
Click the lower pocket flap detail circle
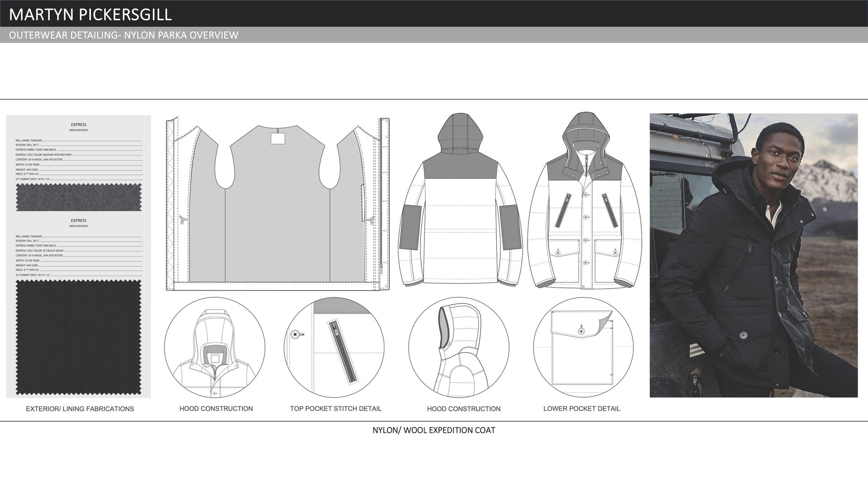coord(583,347)
